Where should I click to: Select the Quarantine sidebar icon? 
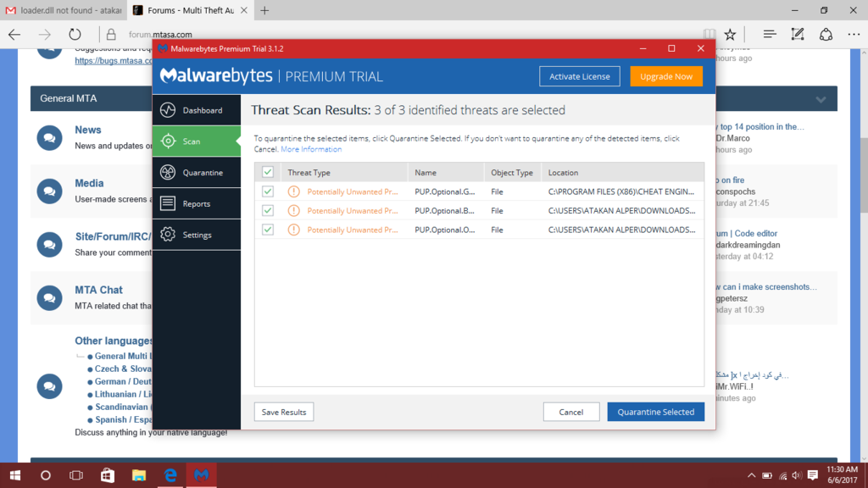[168, 173]
